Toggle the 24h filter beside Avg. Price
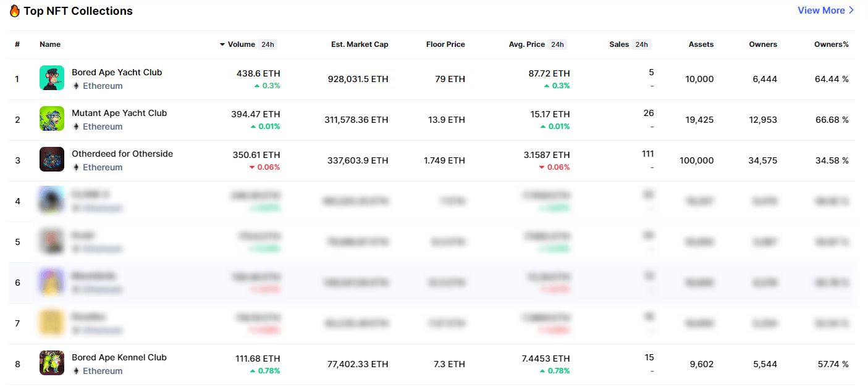This screenshot has height=390, width=868. [x=556, y=44]
